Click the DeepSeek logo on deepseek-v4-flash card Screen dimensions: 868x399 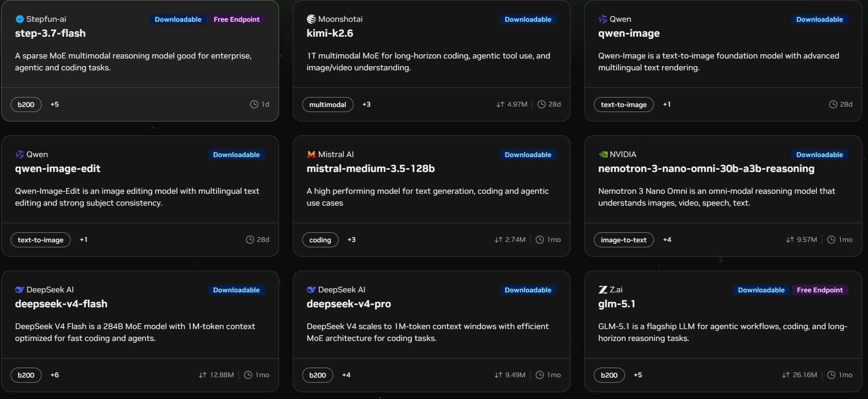[19, 290]
